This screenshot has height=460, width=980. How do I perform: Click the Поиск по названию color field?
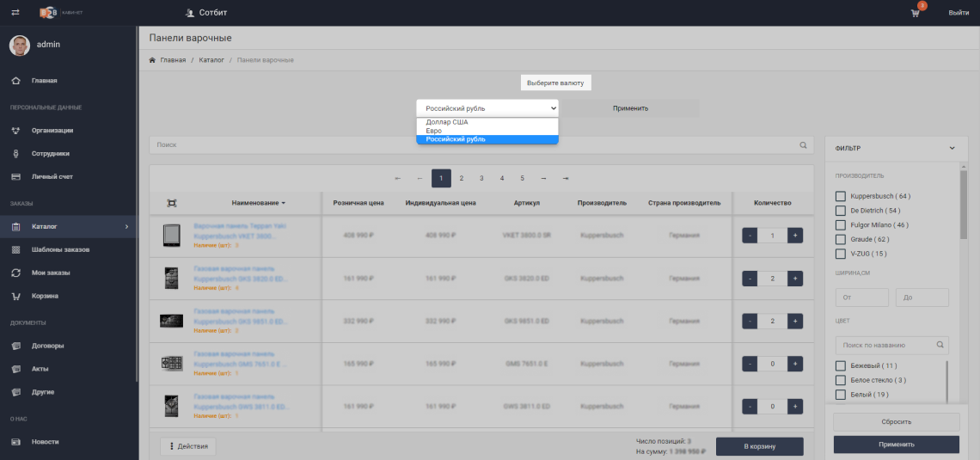891,345
